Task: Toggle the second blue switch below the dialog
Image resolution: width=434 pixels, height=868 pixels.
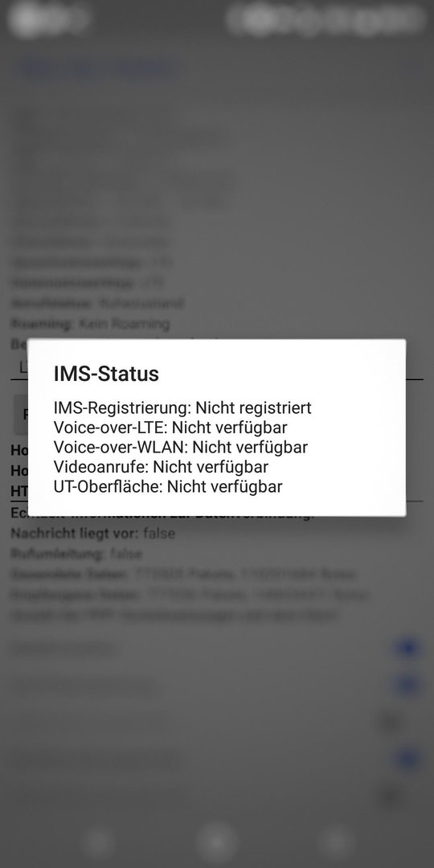Action: pyautogui.click(x=407, y=686)
